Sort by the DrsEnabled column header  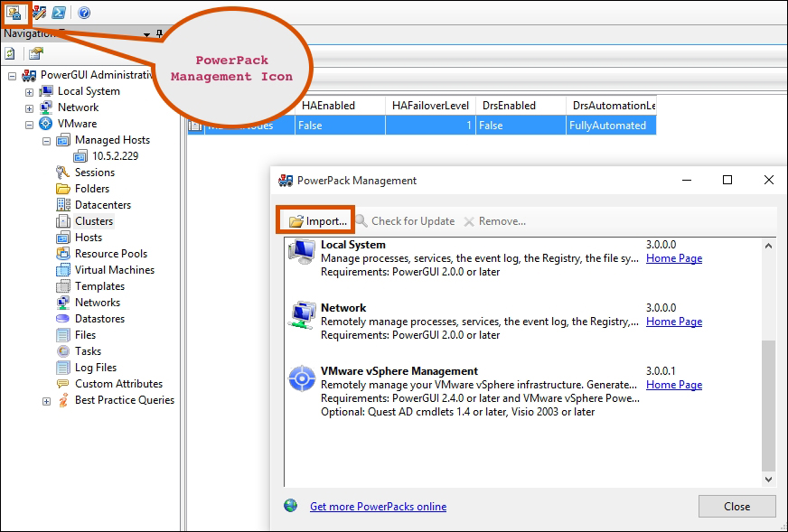click(x=521, y=106)
